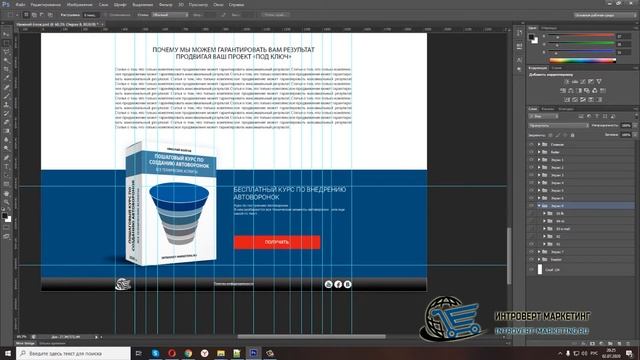
Task: Open the Mini Bridge tab at the bottom
Action: click(26, 343)
